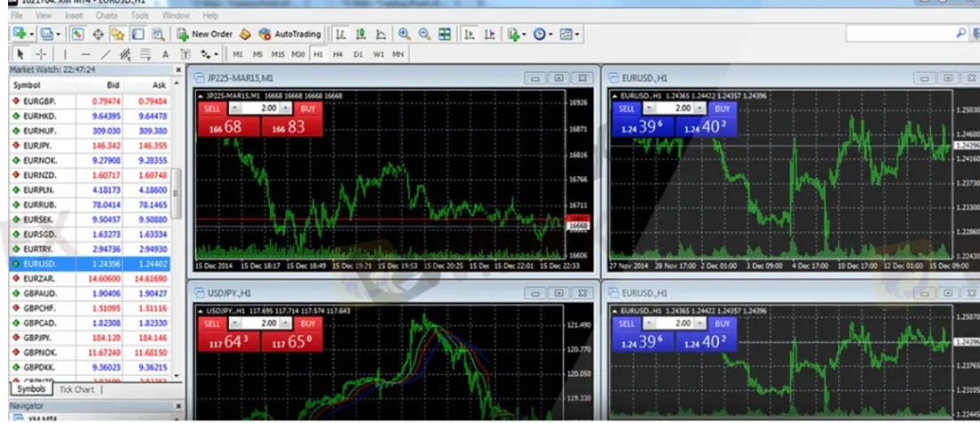Image resolution: width=980 pixels, height=423 pixels.
Task: Click SELL on the USDJPY chart
Action: coord(212,323)
